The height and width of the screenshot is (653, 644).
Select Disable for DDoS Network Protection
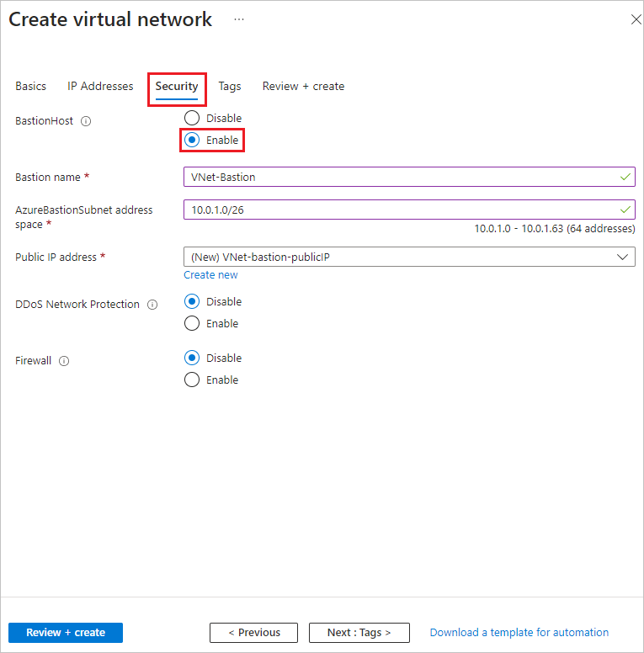click(192, 301)
